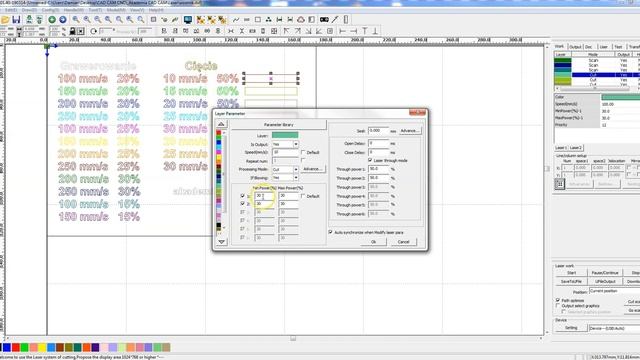The width and height of the screenshot is (640, 360).
Task: Switch to the User tab
Action: coord(604,47)
